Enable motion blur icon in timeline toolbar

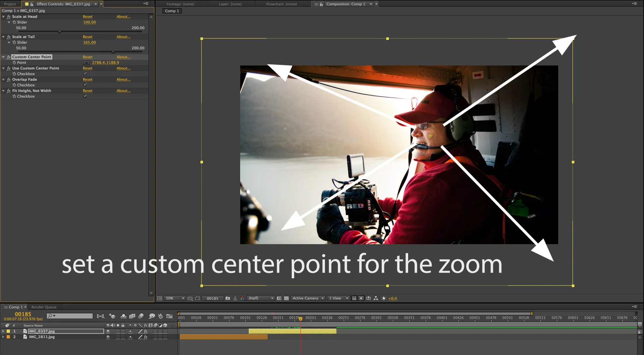pyautogui.click(x=141, y=316)
